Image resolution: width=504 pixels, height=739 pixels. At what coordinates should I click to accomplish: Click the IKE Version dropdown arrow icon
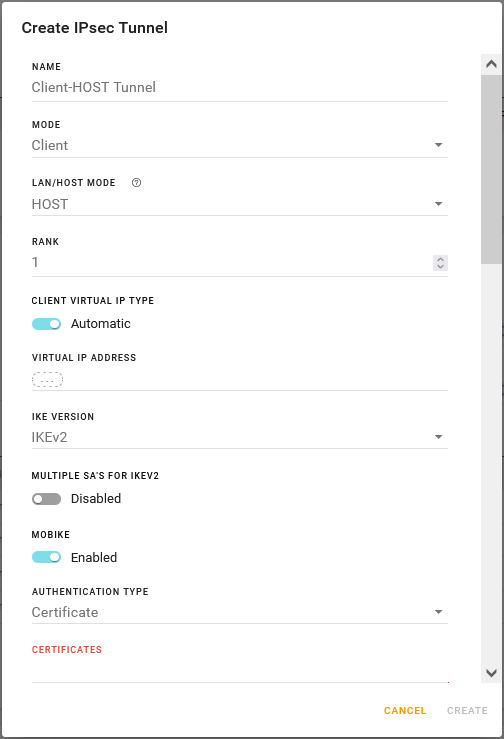tap(438, 437)
